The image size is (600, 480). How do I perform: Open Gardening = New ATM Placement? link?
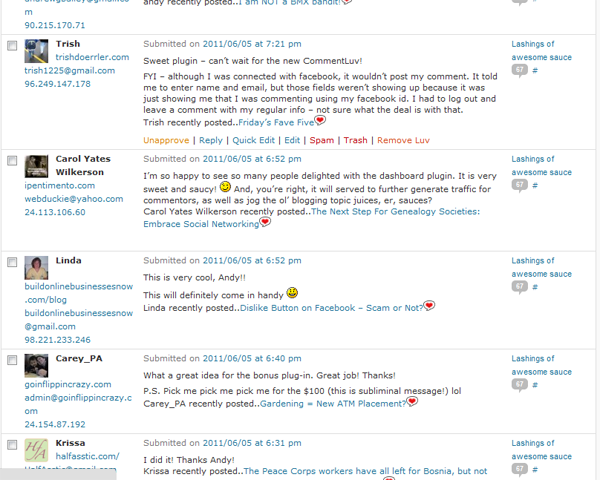pyautogui.click(x=333, y=404)
